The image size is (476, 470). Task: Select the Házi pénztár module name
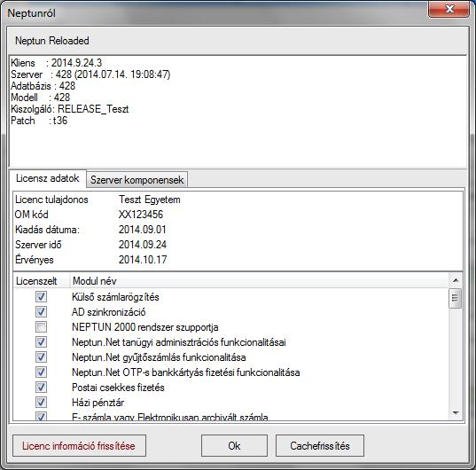coord(98,403)
